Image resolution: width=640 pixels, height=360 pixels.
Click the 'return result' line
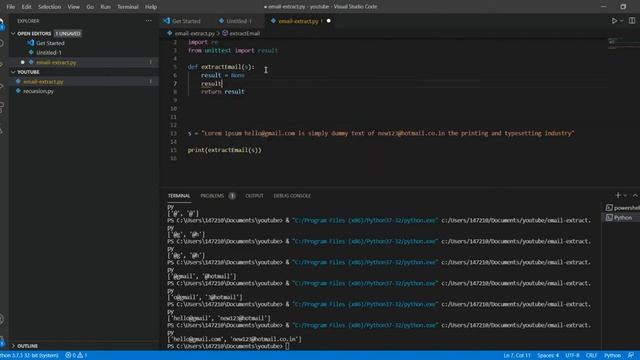click(222, 92)
